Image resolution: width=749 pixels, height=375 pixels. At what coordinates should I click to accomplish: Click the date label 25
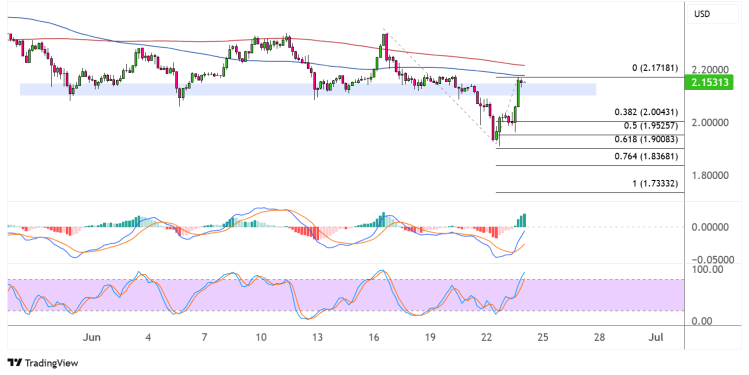(x=543, y=338)
